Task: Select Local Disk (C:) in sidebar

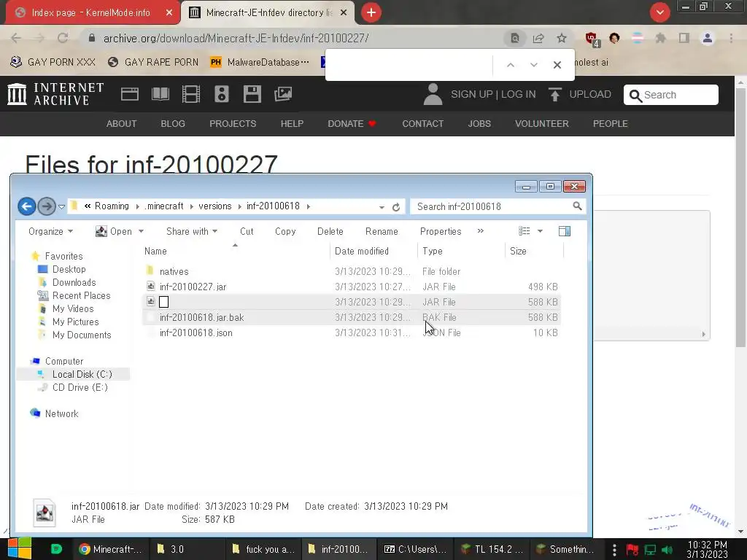Action: (x=74, y=374)
